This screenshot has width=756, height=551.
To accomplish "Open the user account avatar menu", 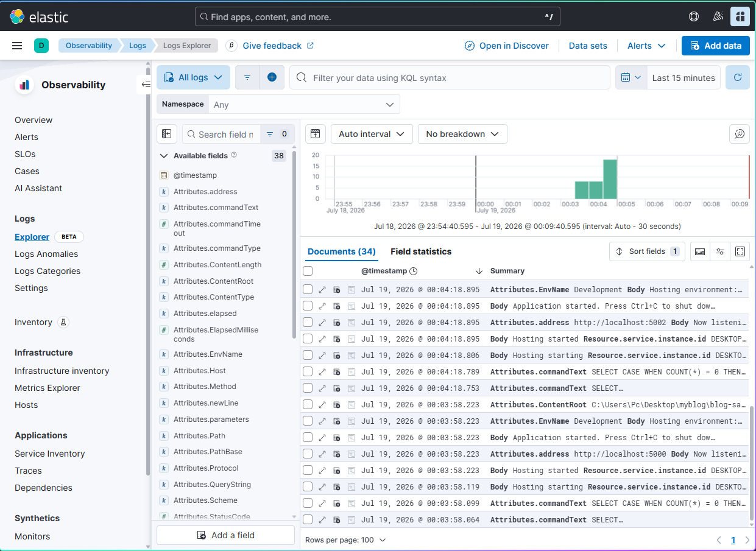I will coord(740,16).
